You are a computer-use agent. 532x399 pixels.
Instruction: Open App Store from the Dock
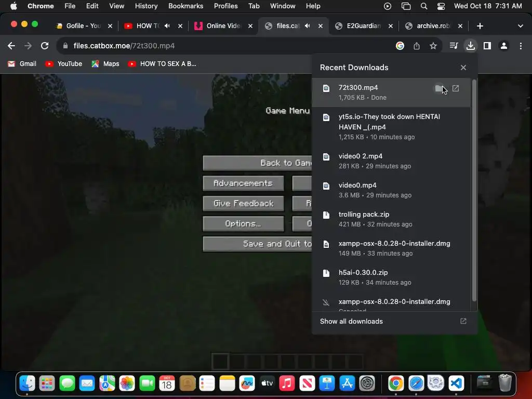coord(347,383)
